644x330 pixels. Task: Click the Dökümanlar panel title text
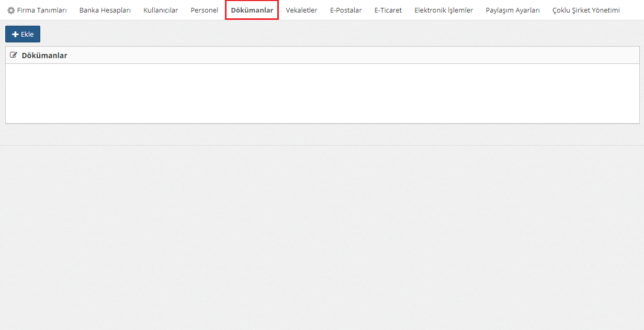[44, 55]
